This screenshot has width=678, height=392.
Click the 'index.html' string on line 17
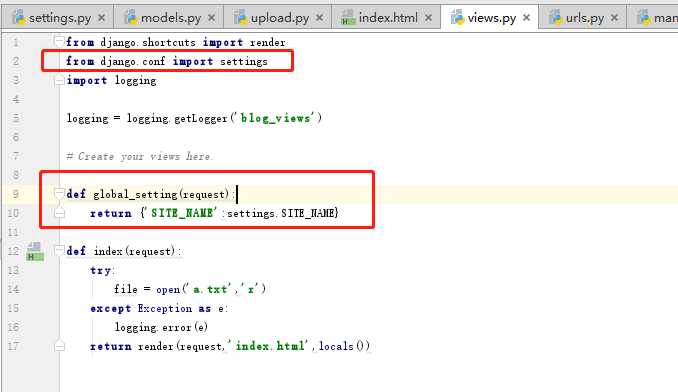point(269,346)
